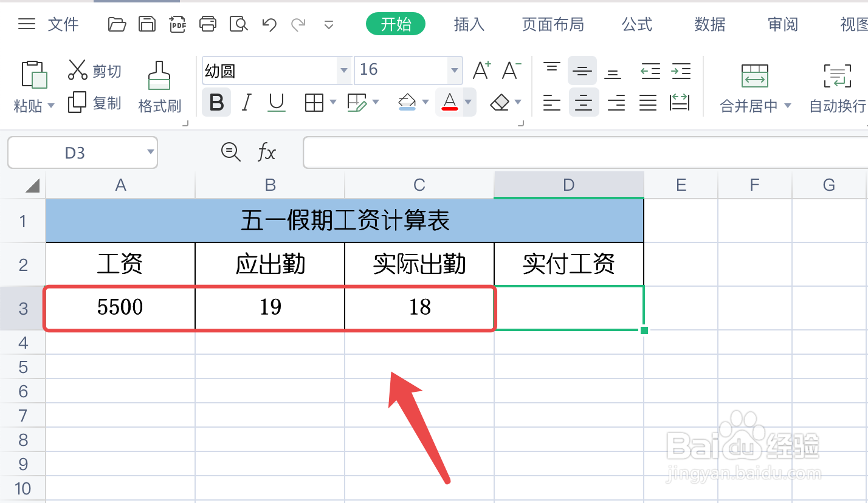This screenshot has height=503, width=868.
Task: Select the italic formatting icon
Action: [x=246, y=102]
